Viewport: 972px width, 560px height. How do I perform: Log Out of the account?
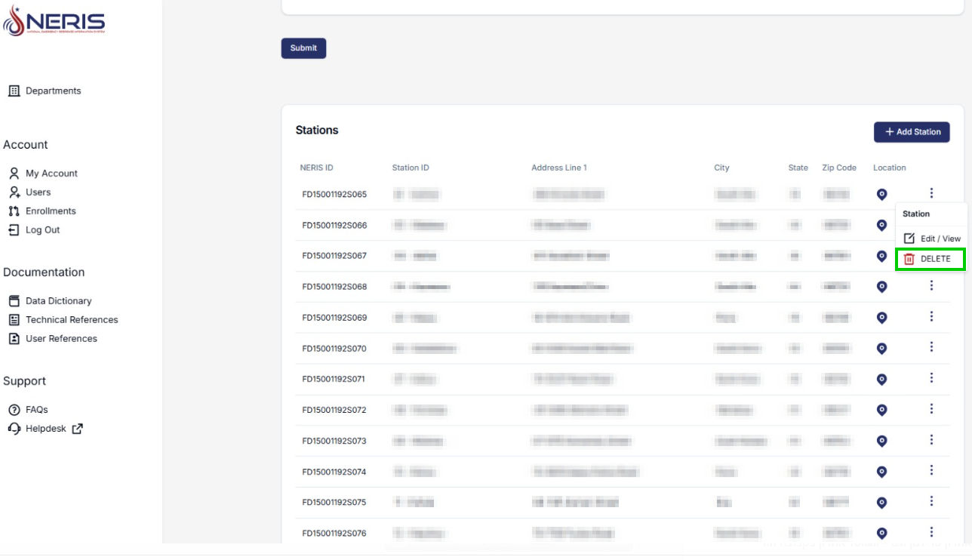[x=42, y=230]
